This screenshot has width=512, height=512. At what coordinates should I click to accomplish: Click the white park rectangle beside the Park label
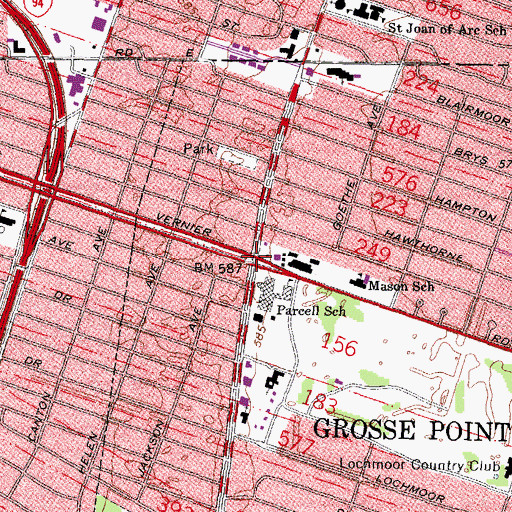tap(237, 158)
